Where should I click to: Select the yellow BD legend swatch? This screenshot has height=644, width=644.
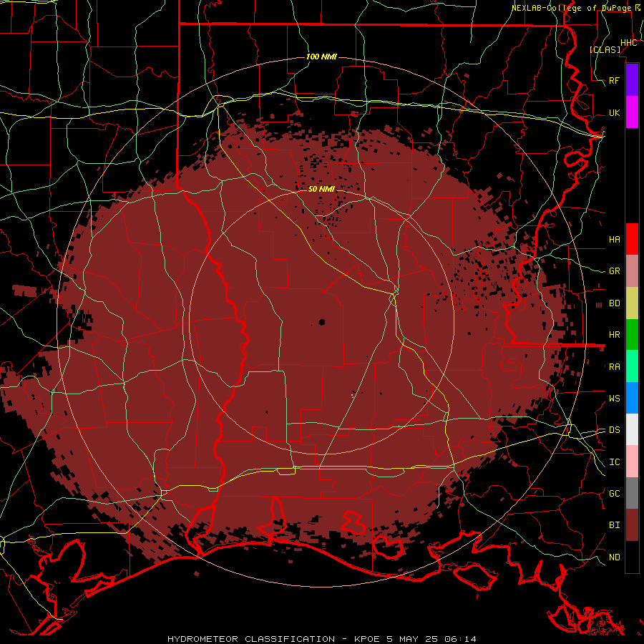(x=632, y=303)
